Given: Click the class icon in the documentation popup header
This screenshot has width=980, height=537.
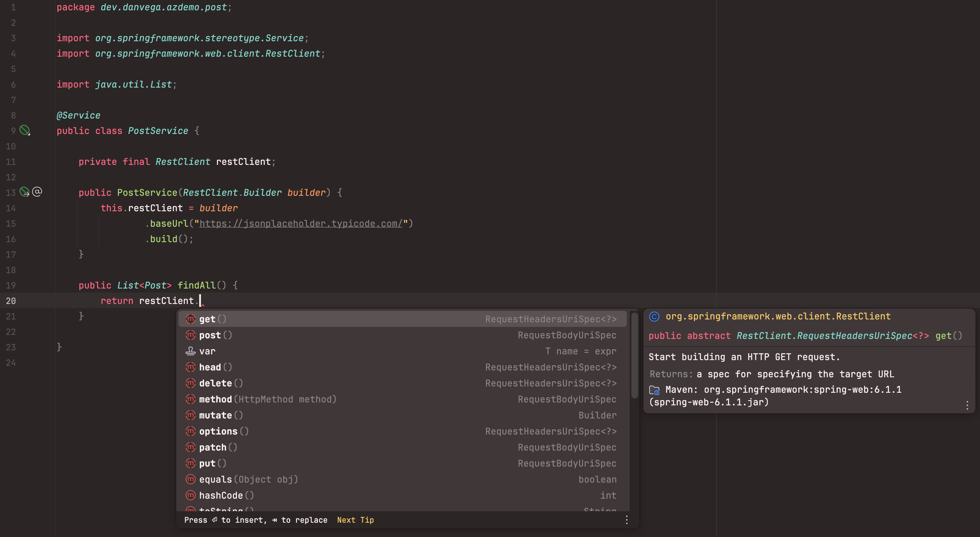Looking at the screenshot, I should click(x=654, y=316).
